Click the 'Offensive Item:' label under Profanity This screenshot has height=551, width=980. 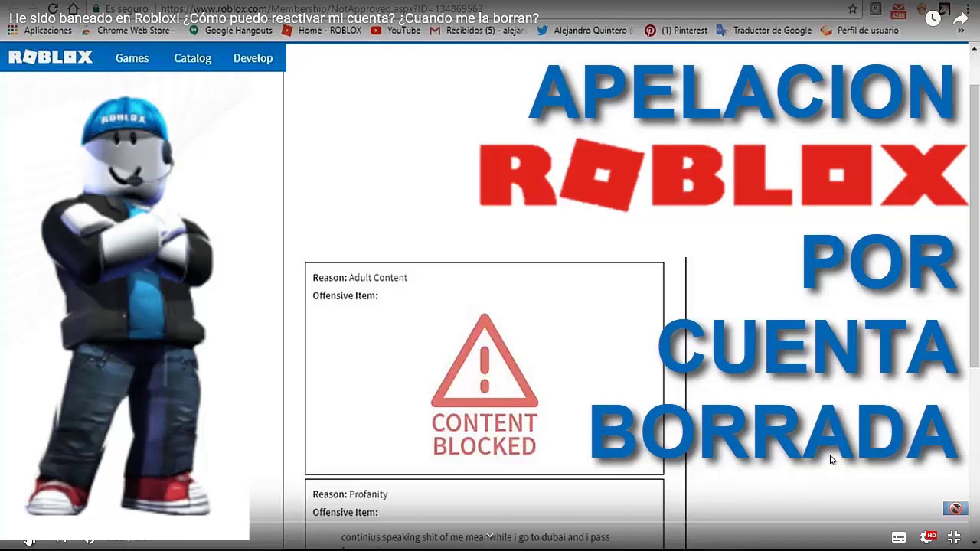pos(345,512)
